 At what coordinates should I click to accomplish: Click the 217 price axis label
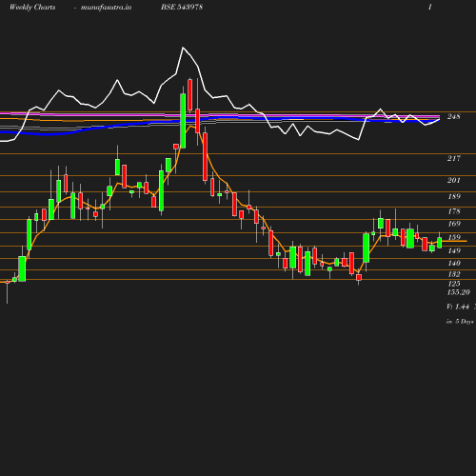click(x=454, y=158)
